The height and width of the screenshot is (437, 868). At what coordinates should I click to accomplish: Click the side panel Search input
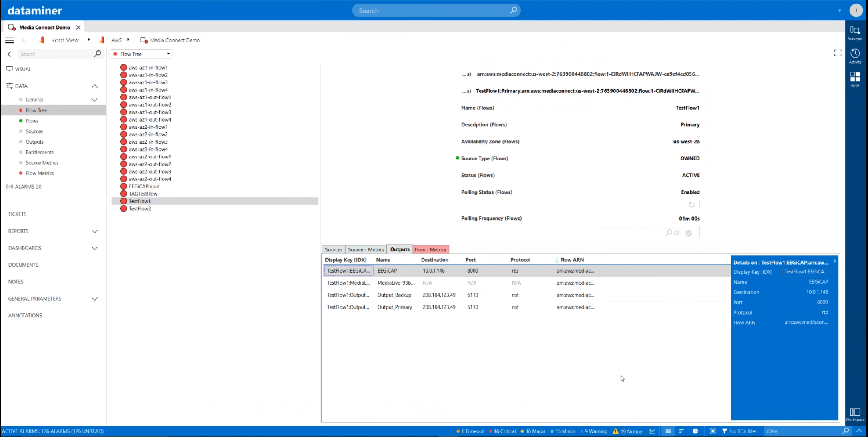[56, 54]
